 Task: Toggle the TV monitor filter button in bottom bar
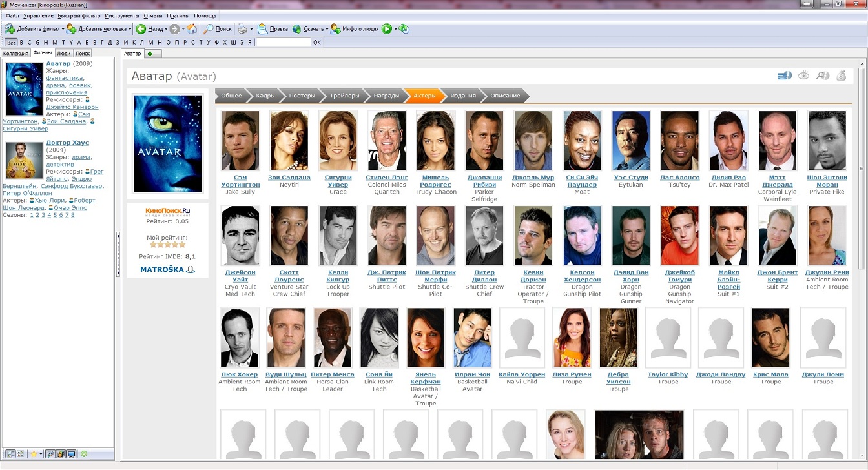[x=71, y=454]
